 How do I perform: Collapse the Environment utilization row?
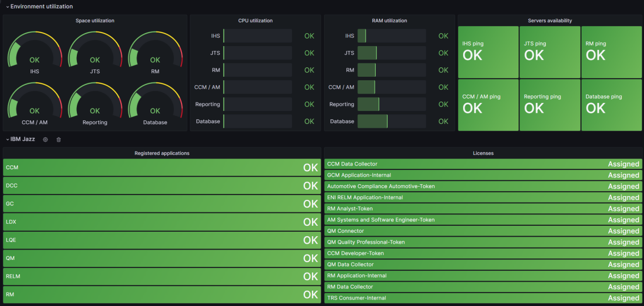click(40, 6)
